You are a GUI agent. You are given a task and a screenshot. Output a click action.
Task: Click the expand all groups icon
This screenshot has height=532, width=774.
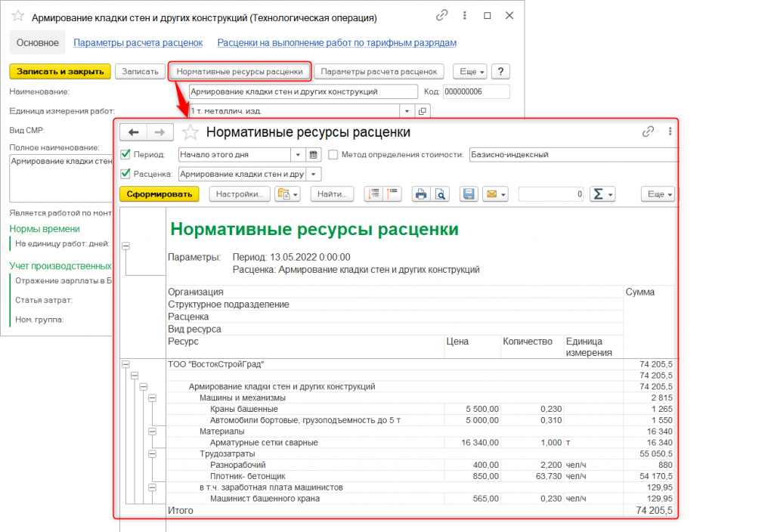373,194
